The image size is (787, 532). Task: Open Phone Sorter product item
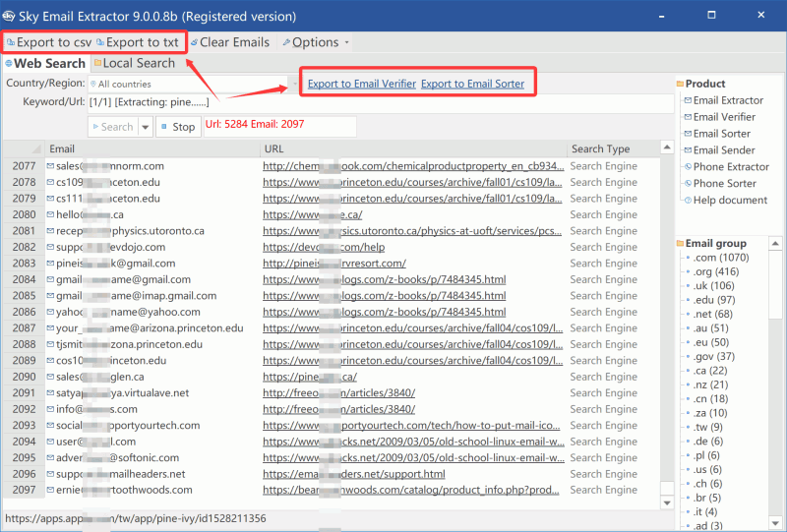(x=720, y=183)
